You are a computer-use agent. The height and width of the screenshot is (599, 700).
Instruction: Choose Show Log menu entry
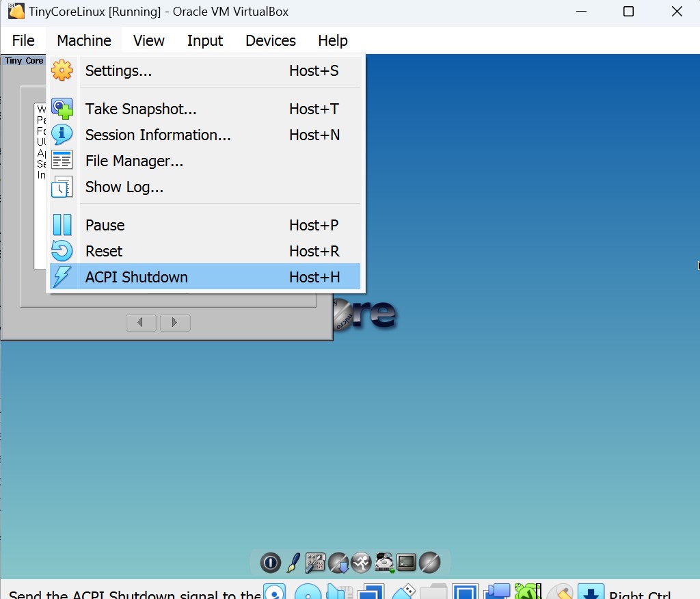pos(205,187)
